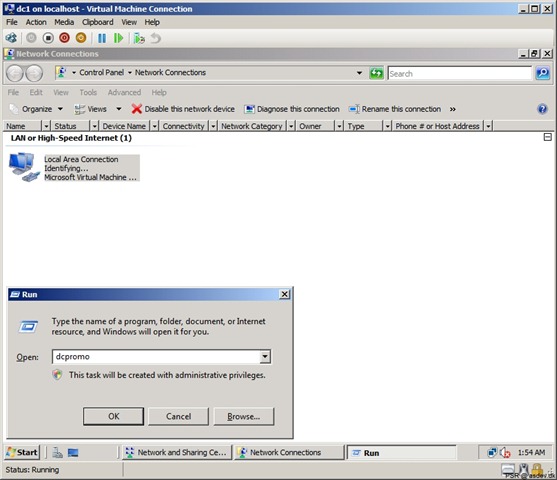The height and width of the screenshot is (480, 557).
Task: Click the red Shut Down VM icon
Action: pyautogui.click(x=64, y=38)
